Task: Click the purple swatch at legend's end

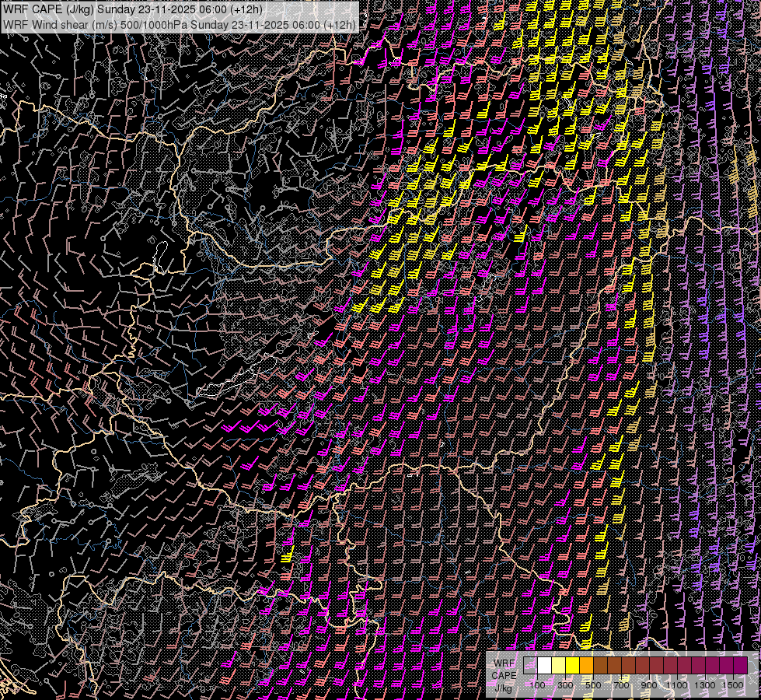Action: (x=740, y=665)
